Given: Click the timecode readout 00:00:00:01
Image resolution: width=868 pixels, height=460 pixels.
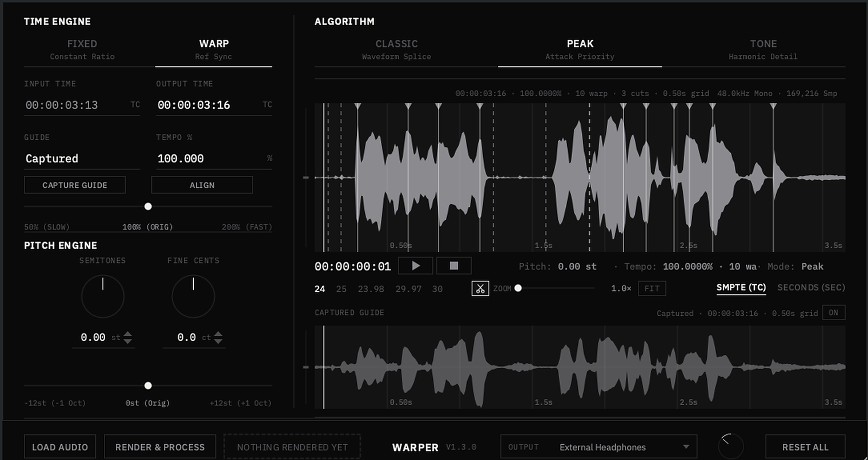Looking at the screenshot, I should click(x=353, y=267).
